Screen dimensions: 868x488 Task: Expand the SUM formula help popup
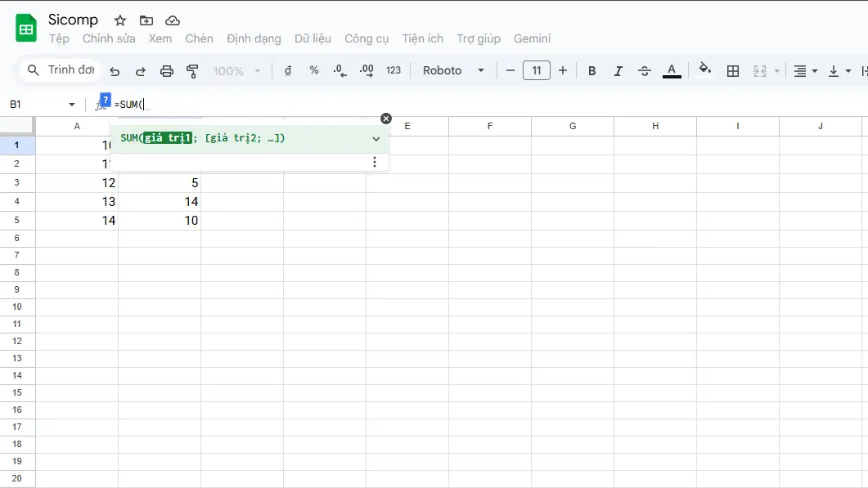coord(376,138)
